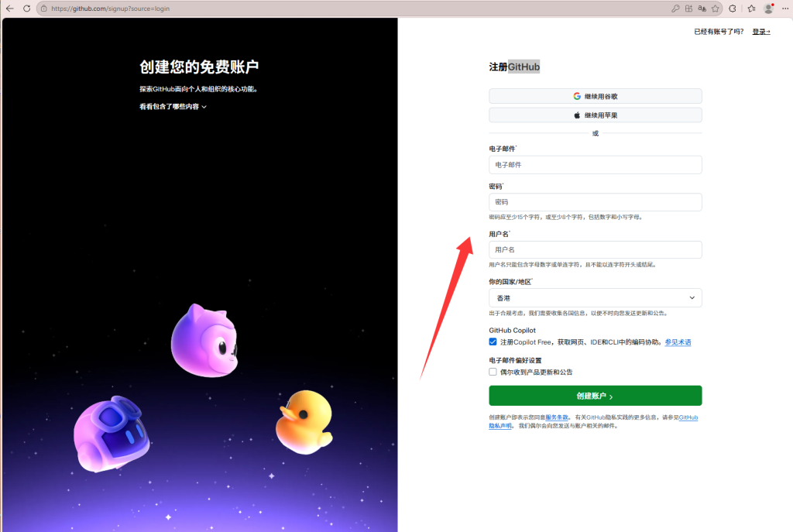Check the occasional product updates checkbox

493,372
